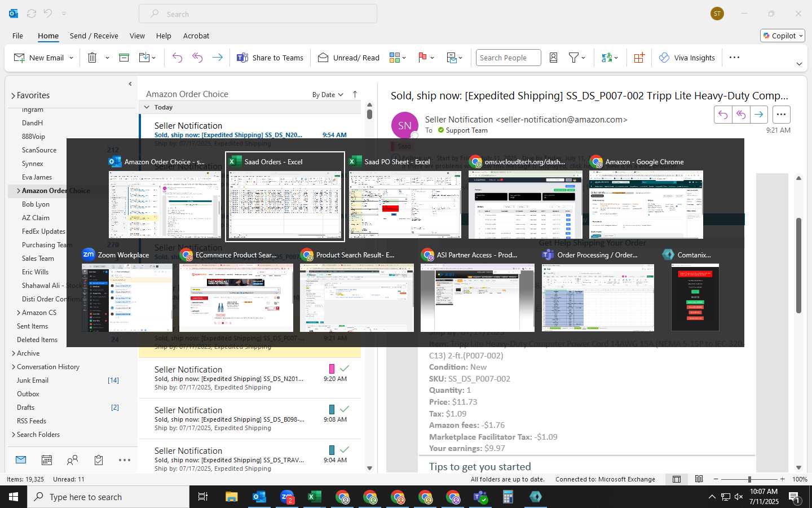Click the Undo arrow in the ribbon
The image size is (812, 508).
point(177,58)
